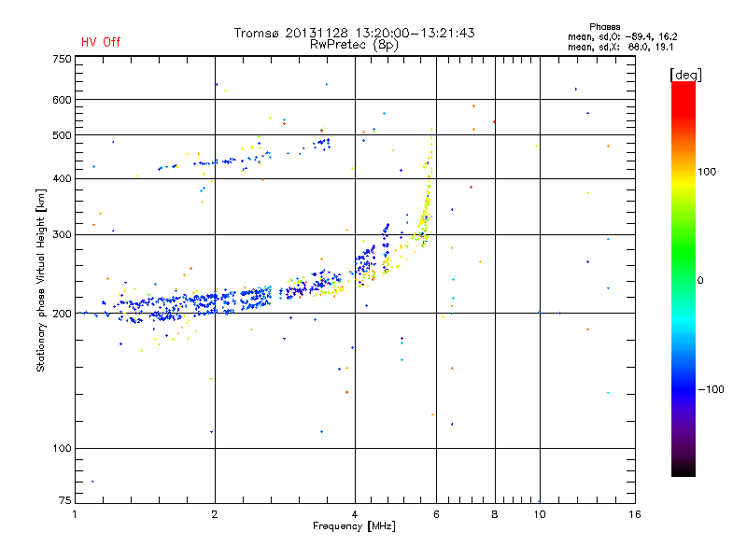
Task: Click the x-axis tick label '6'
Action: [x=436, y=514]
